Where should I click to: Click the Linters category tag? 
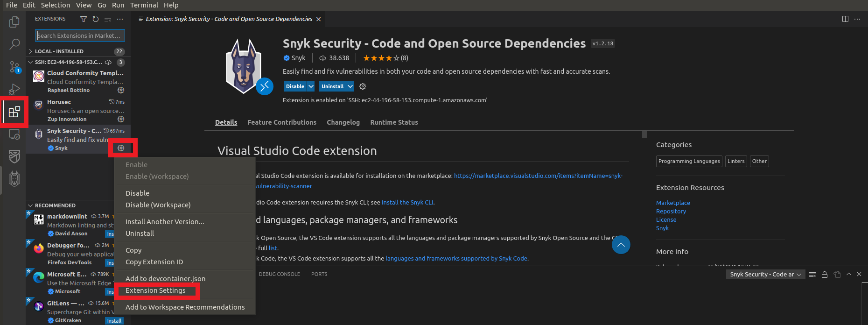[x=736, y=161]
